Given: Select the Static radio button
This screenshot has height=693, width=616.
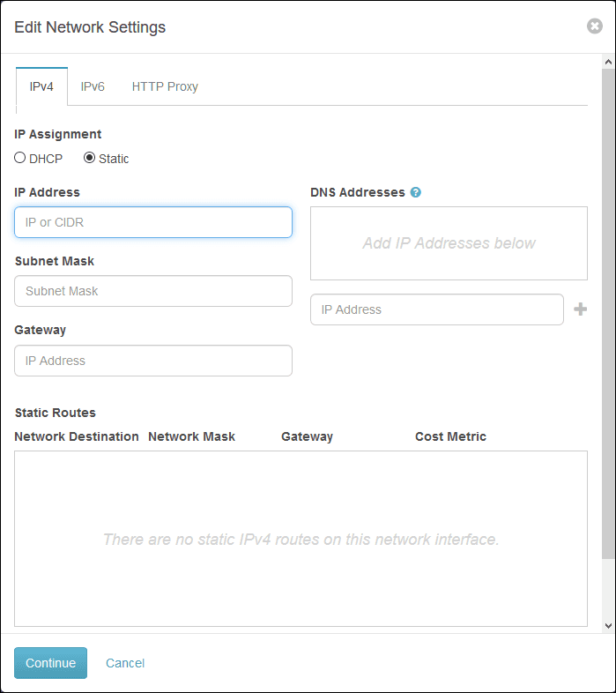Looking at the screenshot, I should click(x=89, y=159).
